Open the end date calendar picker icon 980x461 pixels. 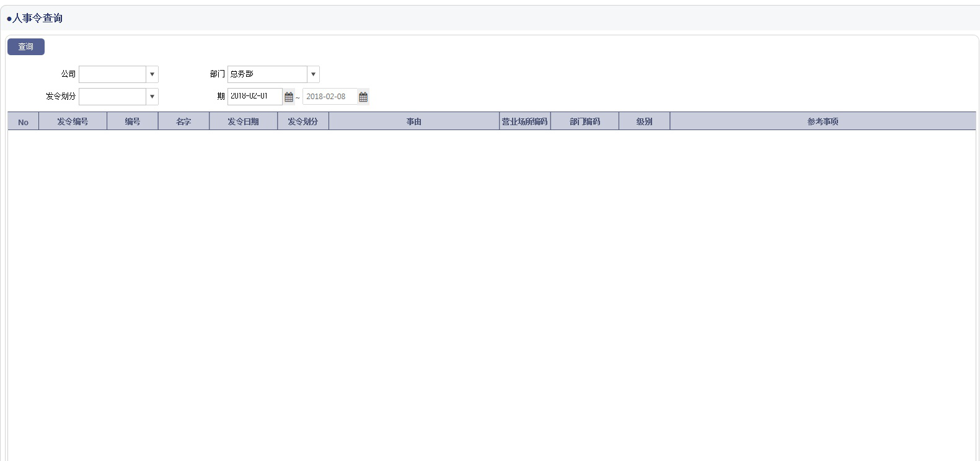[x=363, y=97]
